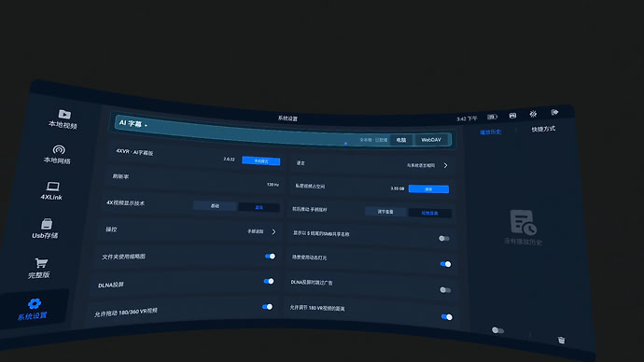Toggle 文件夹使用缩略图 switch

[x=270, y=257]
